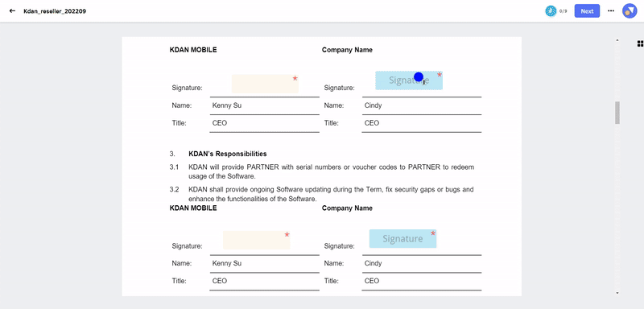The height and width of the screenshot is (309, 644).
Task: Click the vertical scrollbar thumb
Action: tap(617, 113)
